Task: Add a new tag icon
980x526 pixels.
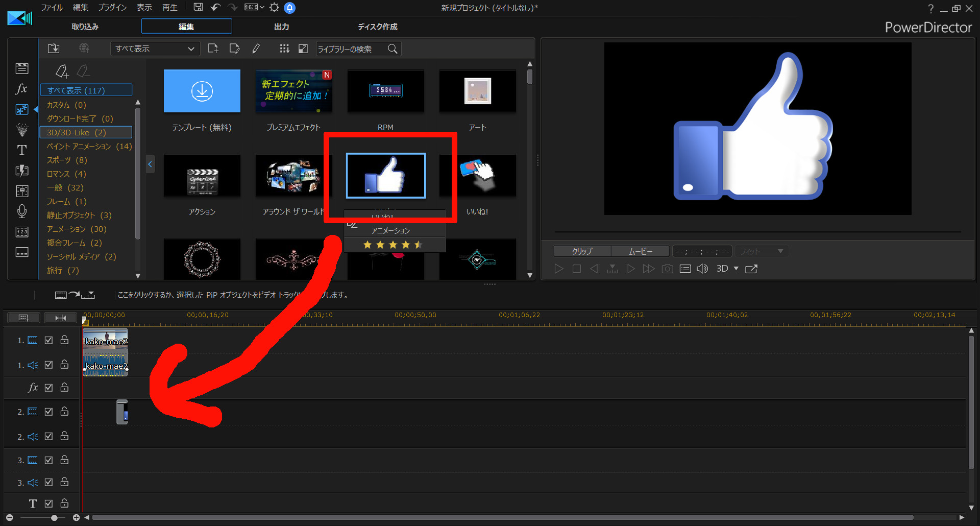Action: point(62,71)
